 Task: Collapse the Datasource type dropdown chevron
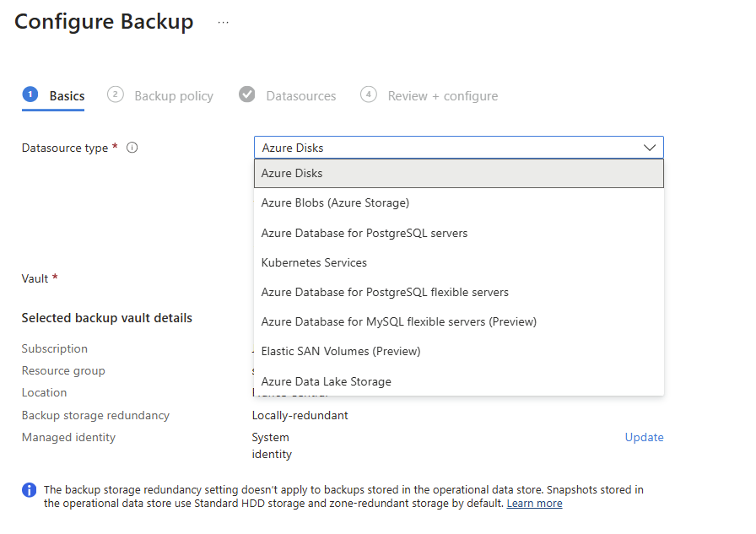pos(650,148)
